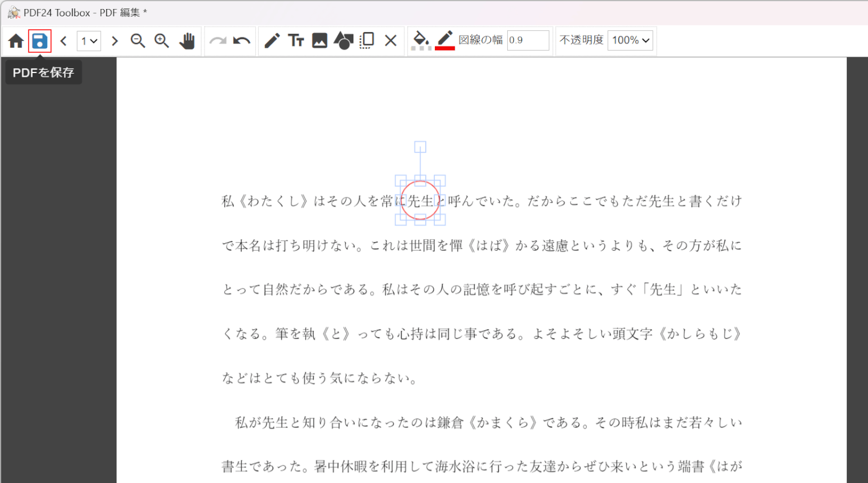
Task: Click the rotation handle above the circle
Action: [420, 147]
